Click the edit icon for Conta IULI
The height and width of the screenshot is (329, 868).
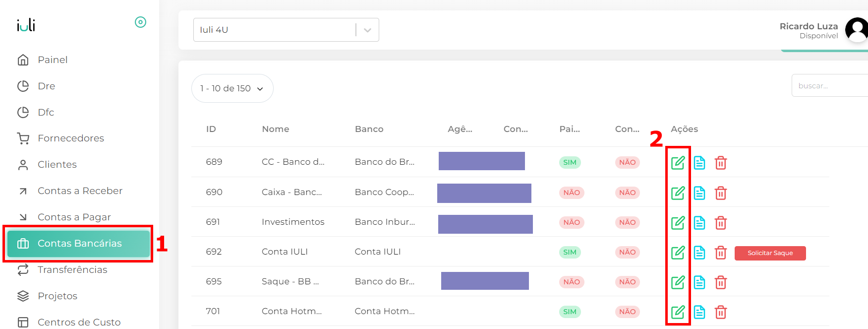[x=678, y=252]
